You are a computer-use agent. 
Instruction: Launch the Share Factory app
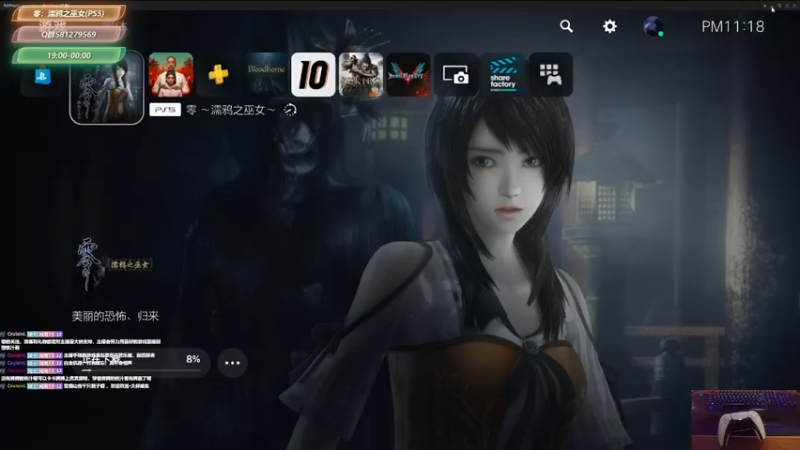503,74
